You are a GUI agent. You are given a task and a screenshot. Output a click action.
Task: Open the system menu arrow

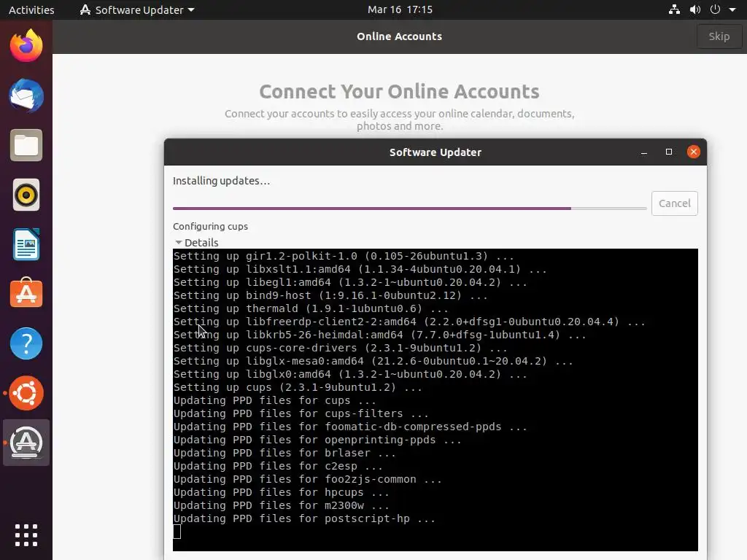732,9
